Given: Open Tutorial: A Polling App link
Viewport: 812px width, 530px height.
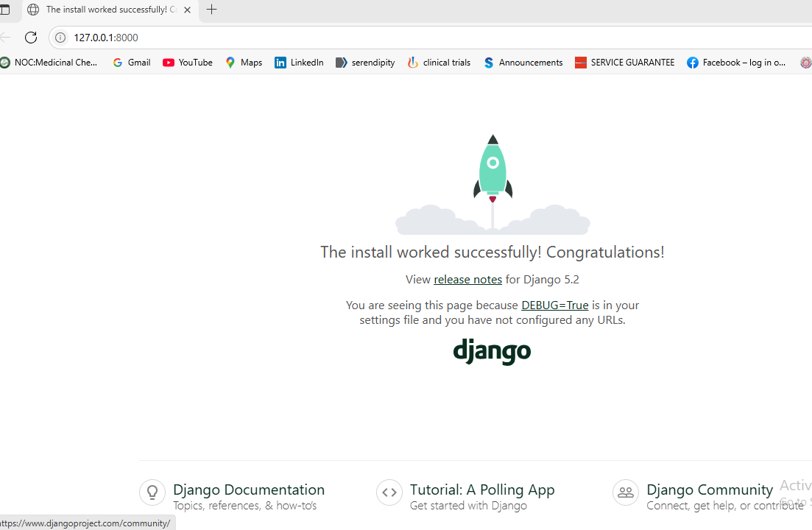Looking at the screenshot, I should [482, 490].
